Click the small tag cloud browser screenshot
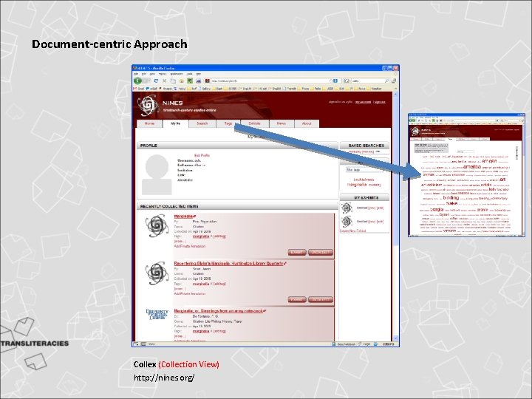 466,174
